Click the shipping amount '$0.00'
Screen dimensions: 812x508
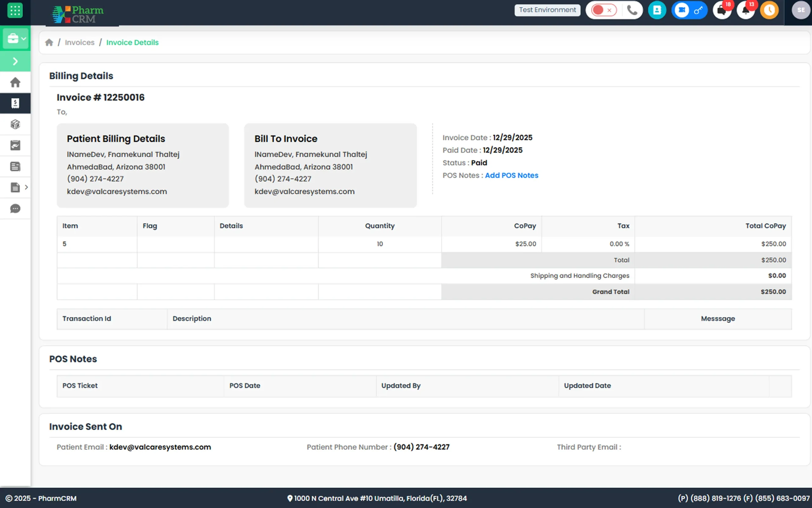coord(777,276)
